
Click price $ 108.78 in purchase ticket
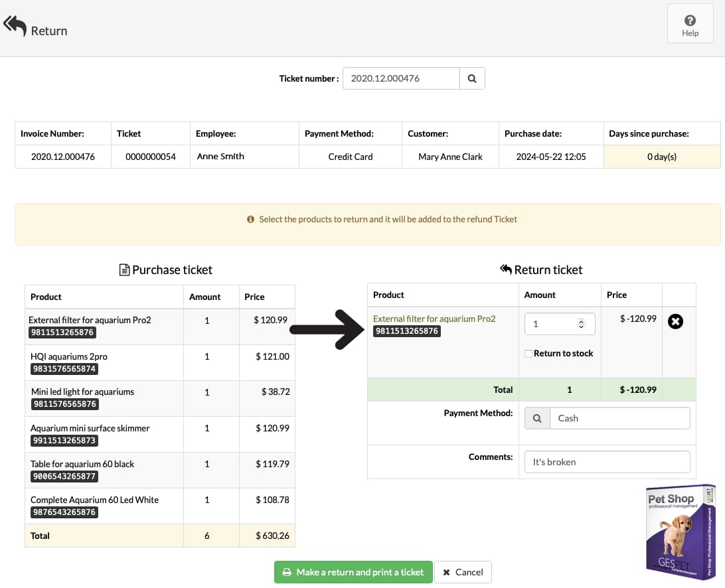tap(272, 500)
